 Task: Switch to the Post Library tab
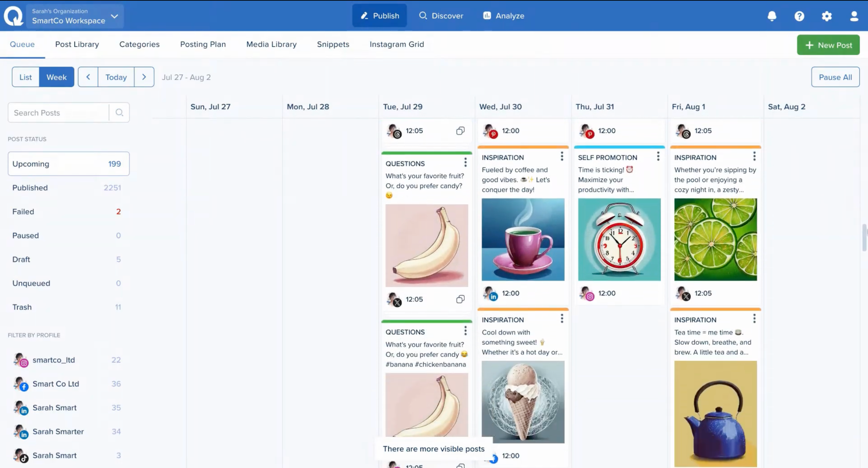[77, 44]
